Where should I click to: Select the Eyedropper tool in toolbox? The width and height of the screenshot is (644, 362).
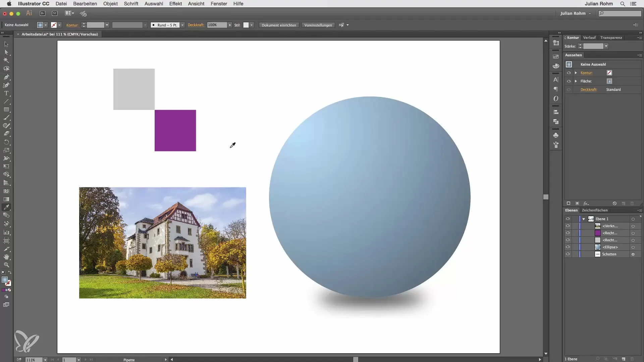[6, 207]
